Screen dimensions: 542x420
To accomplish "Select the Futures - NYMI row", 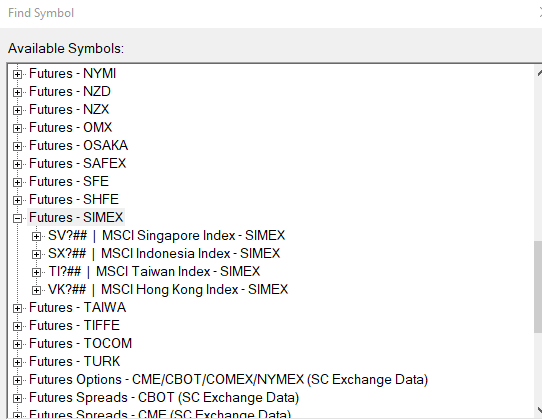I will coord(73,74).
